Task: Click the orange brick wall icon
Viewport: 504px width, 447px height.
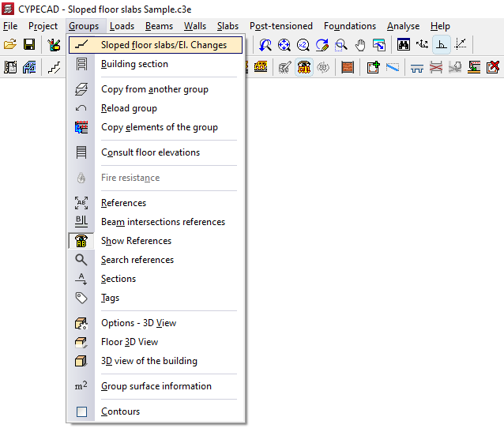Action: [x=348, y=67]
